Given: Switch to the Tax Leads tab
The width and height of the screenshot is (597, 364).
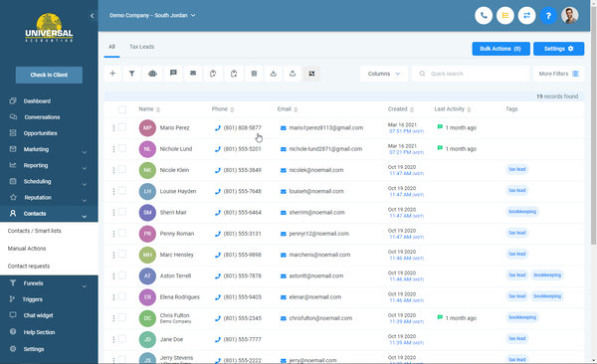Looking at the screenshot, I should pyautogui.click(x=141, y=47).
